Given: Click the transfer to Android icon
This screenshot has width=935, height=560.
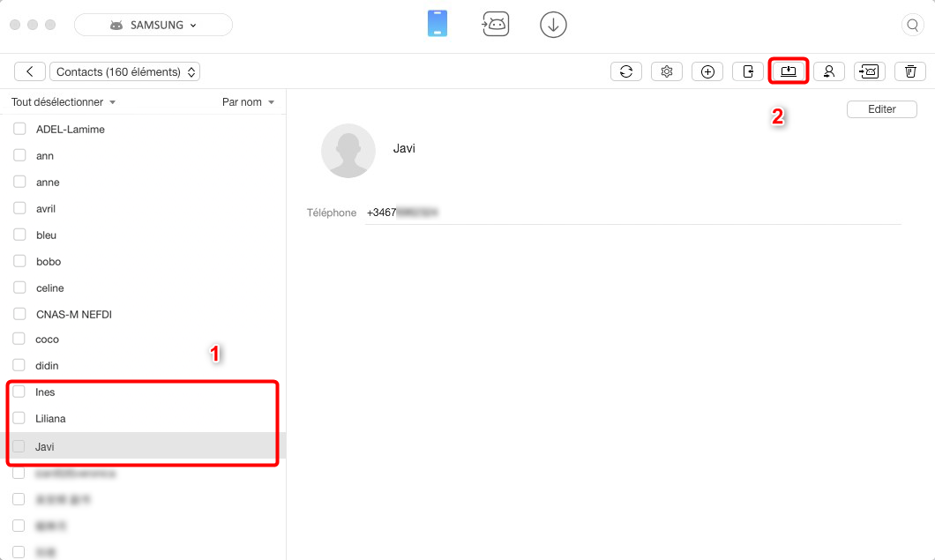Looking at the screenshot, I should click(870, 71).
